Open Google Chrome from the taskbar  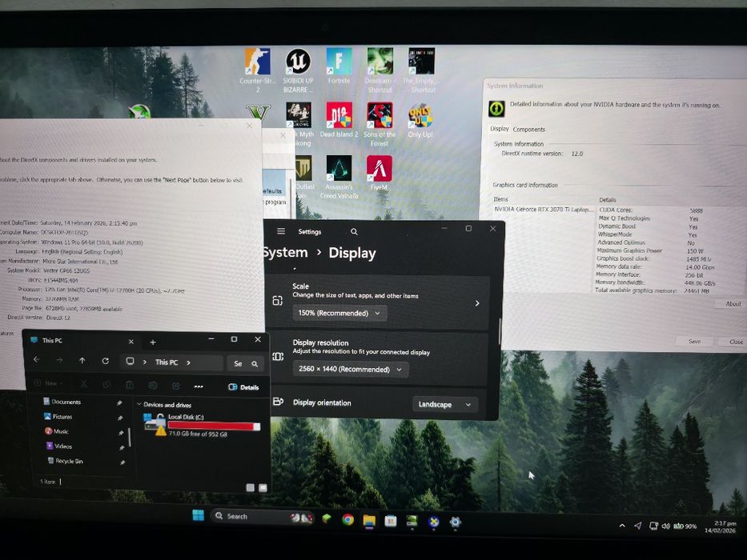point(347,519)
